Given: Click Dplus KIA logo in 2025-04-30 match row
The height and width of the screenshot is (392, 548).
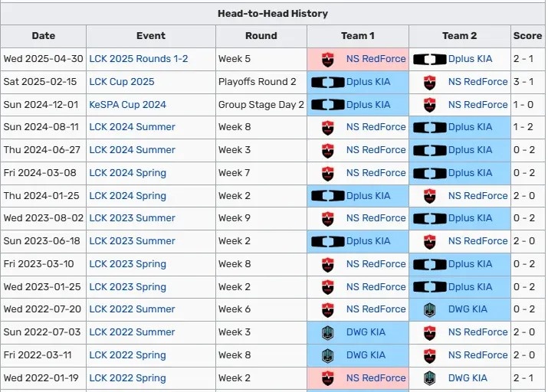Looking at the screenshot, I should pos(429,59).
